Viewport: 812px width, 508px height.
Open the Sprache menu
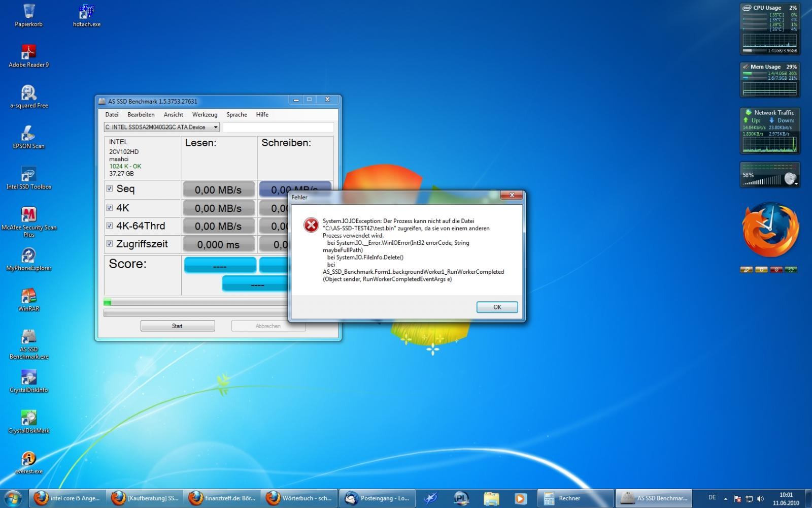pos(236,114)
